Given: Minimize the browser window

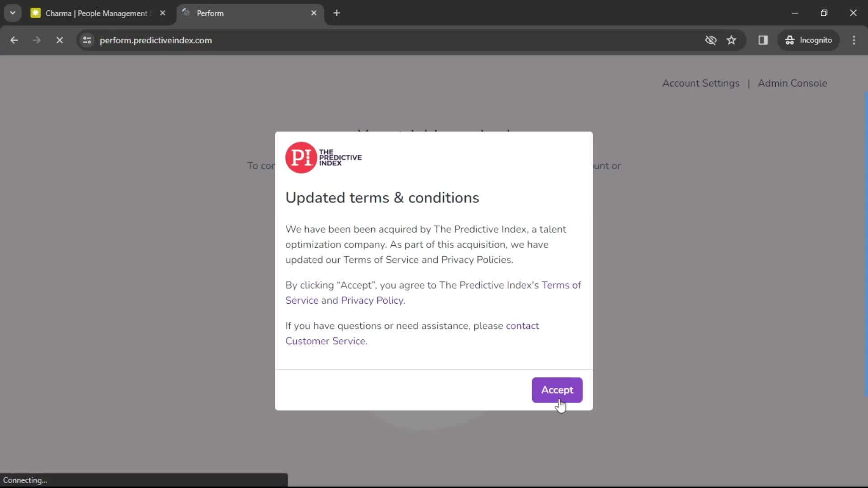Looking at the screenshot, I should click(795, 13).
